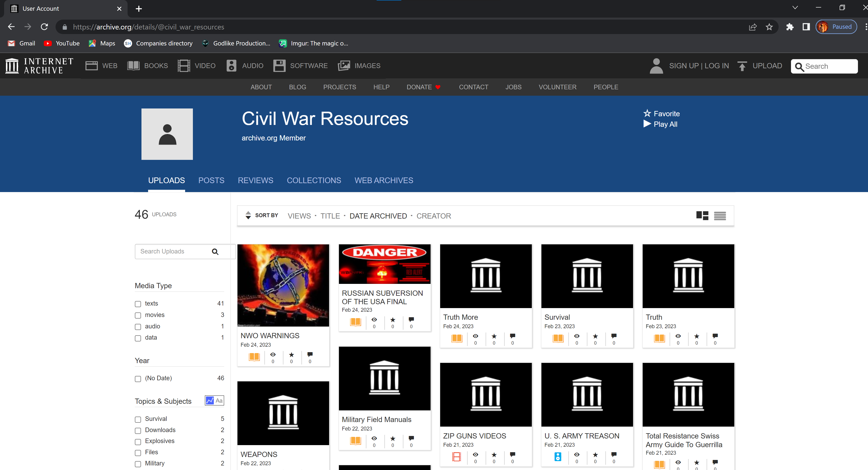Sort uploads by Creator

click(x=434, y=216)
